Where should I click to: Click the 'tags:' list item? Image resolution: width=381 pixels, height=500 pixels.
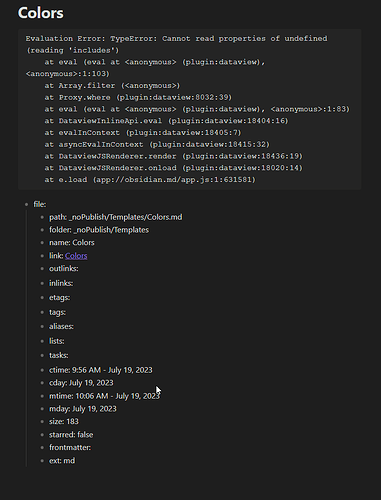(x=57, y=312)
